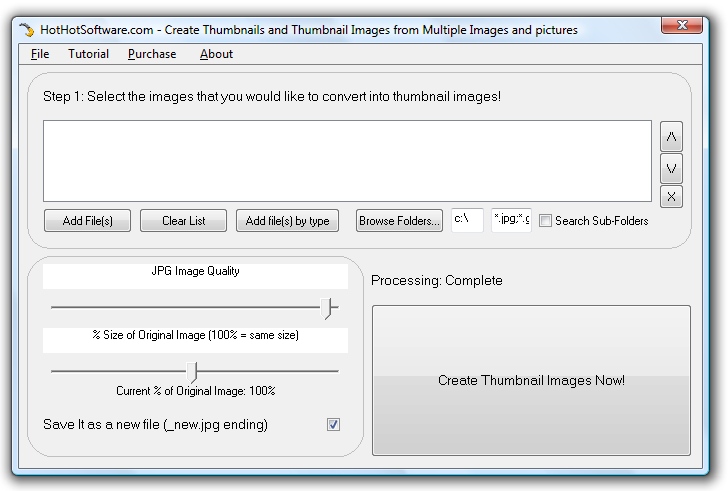728x491 pixels.
Task: Start Create Thumbnail Images Now!
Action: 531,380
